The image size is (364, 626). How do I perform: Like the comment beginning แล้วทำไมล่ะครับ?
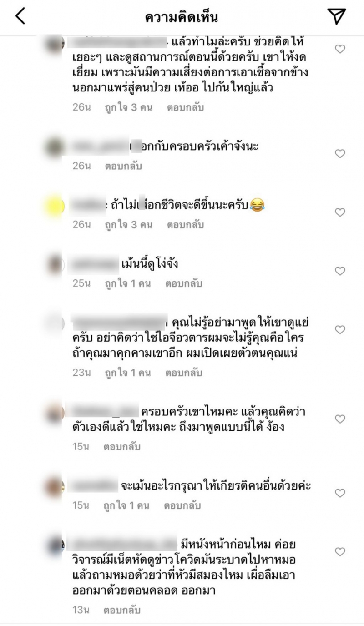pos(340,49)
